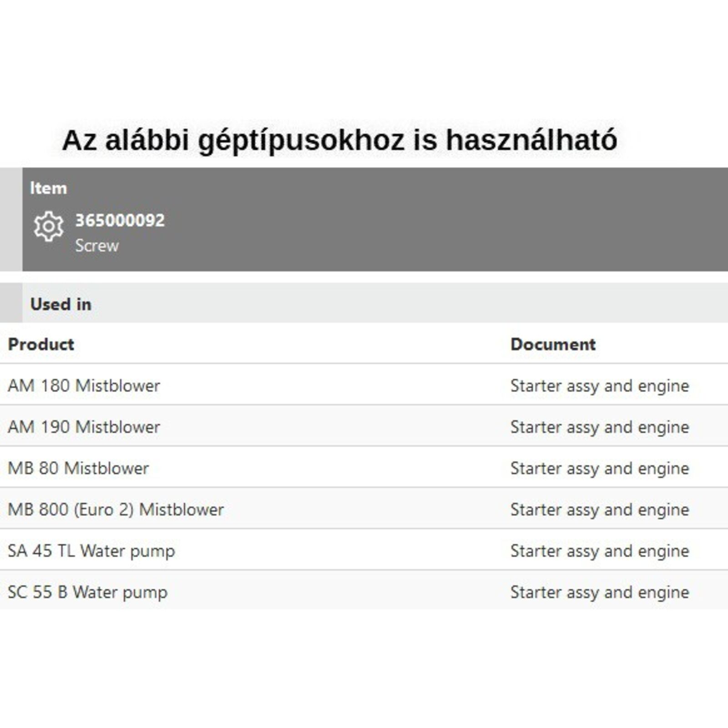Viewport: 728px width, 728px height.
Task: Click the gear icon beside item 365000092
Action: (x=48, y=226)
